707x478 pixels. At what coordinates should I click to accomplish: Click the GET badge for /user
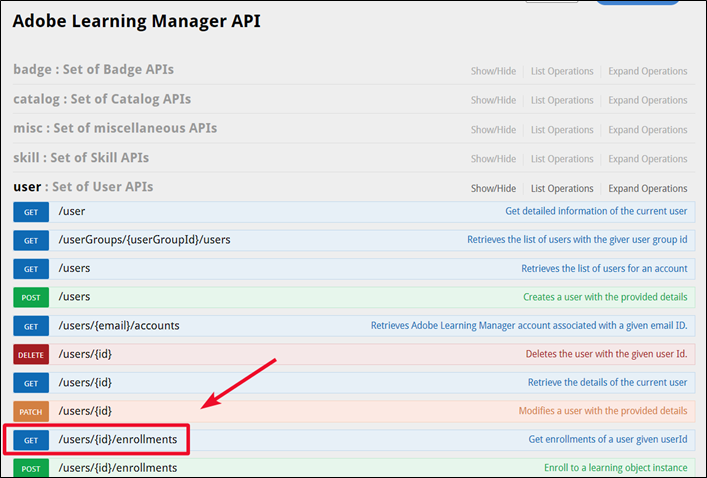coord(30,212)
